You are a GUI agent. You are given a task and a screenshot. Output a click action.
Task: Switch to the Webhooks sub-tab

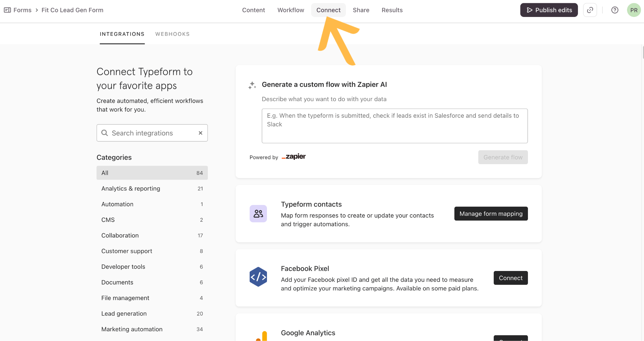click(x=172, y=34)
